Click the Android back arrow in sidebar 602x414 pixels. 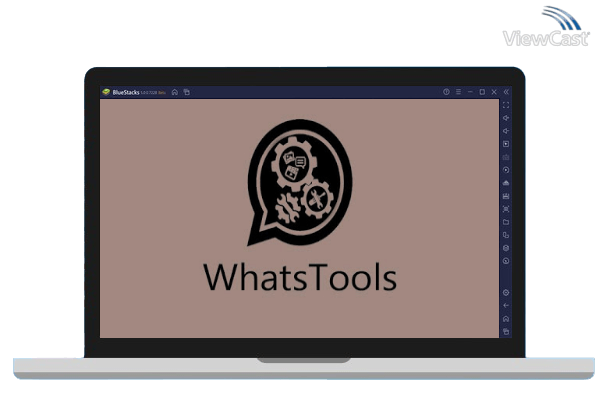tap(506, 306)
